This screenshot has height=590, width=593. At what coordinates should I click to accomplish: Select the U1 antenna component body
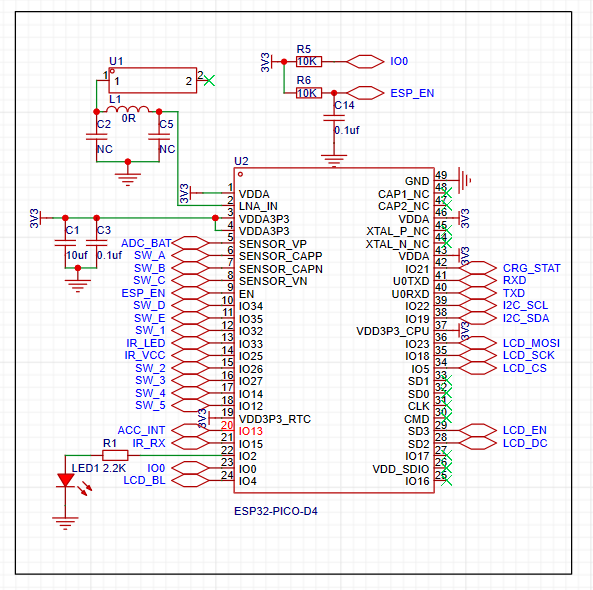click(153, 80)
